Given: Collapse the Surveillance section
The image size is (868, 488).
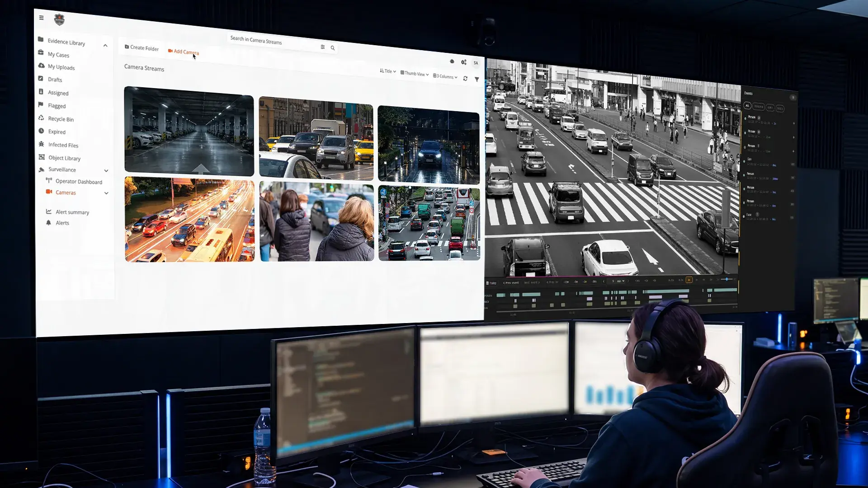Looking at the screenshot, I should [106, 170].
